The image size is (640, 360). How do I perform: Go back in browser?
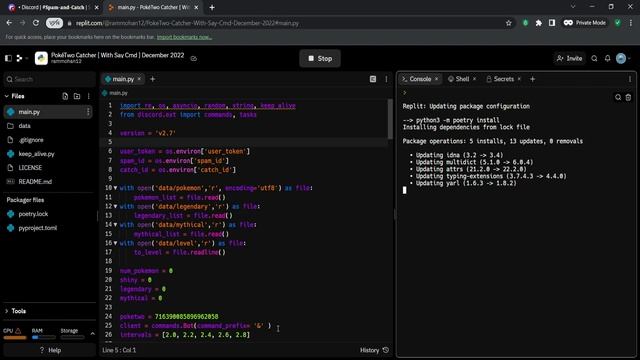coord(9,23)
